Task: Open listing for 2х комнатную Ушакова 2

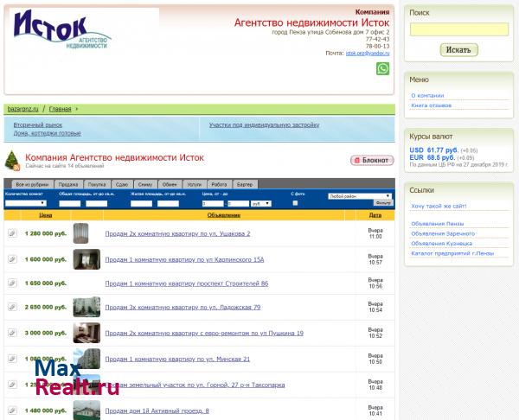Action: (177, 233)
